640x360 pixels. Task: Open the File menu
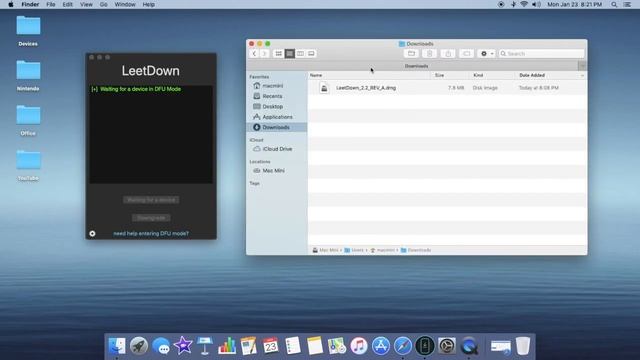coord(51,4)
